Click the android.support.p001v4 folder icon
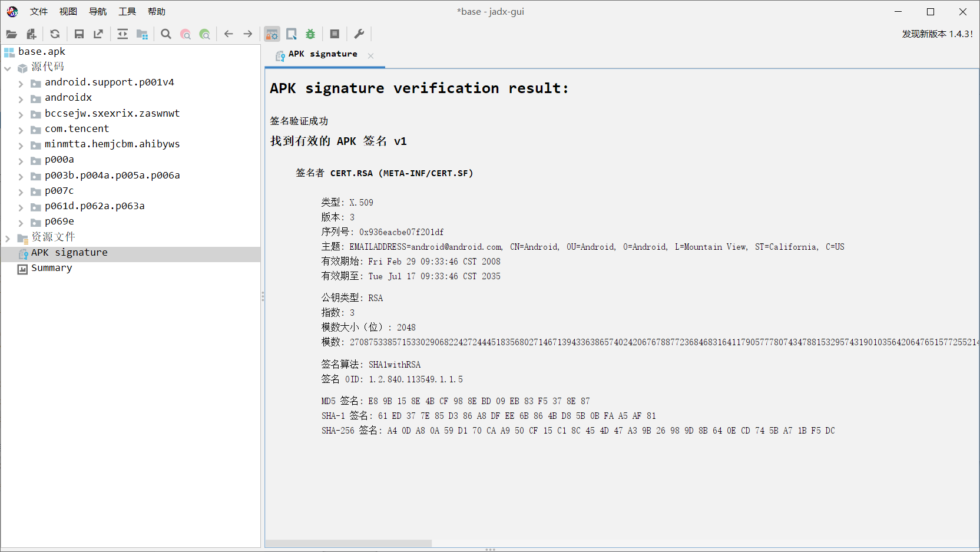The width and height of the screenshot is (980, 552). pyautogui.click(x=36, y=84)
